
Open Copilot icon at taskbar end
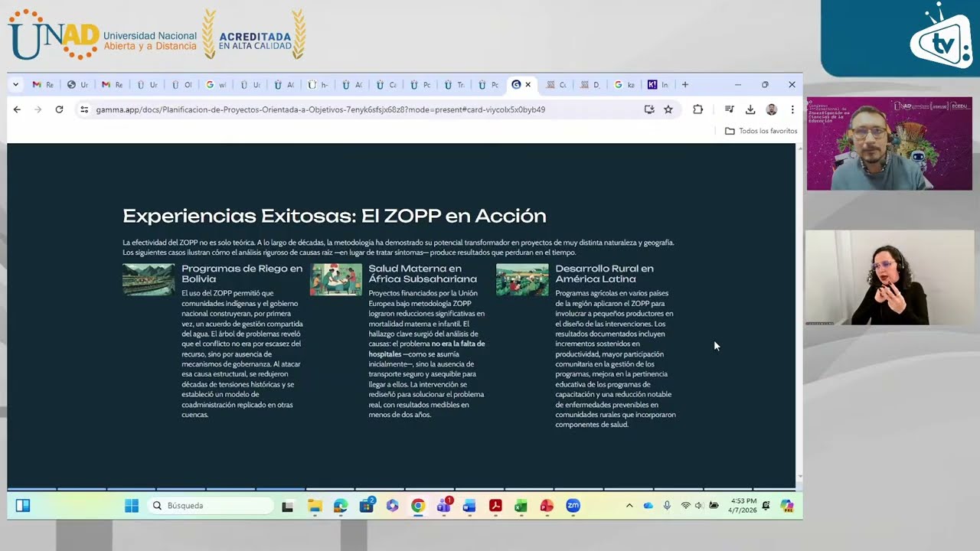786,506
